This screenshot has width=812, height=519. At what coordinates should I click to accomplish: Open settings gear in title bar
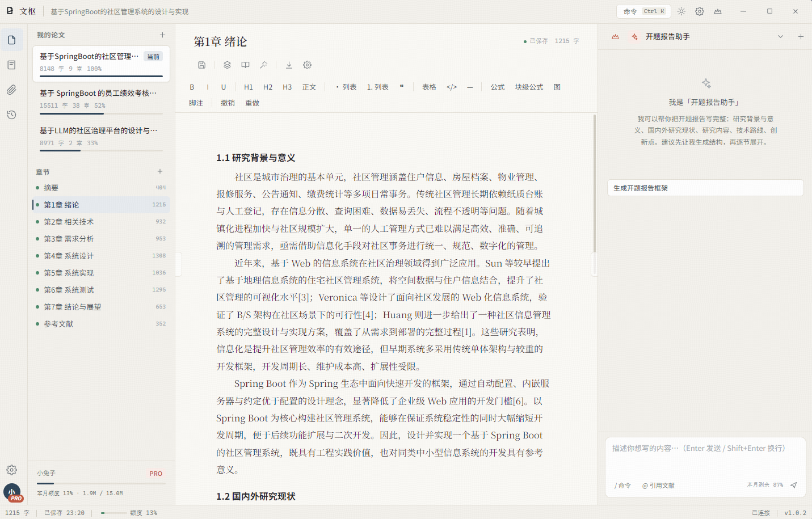coord(700,11)
